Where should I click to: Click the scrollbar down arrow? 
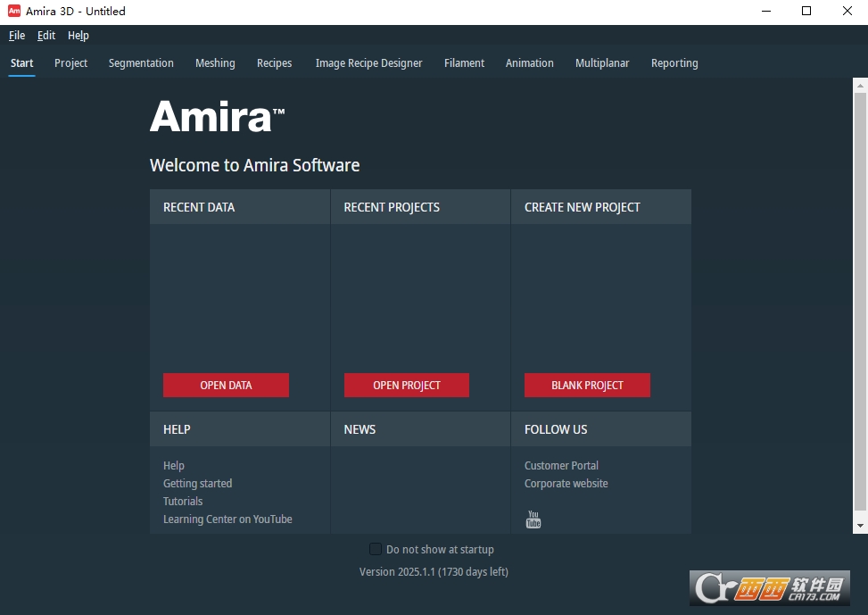pos(860,526)
